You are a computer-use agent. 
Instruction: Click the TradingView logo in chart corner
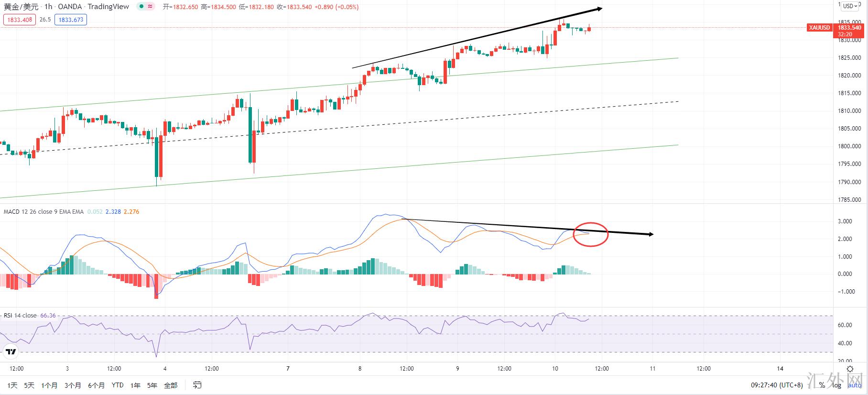11,352
